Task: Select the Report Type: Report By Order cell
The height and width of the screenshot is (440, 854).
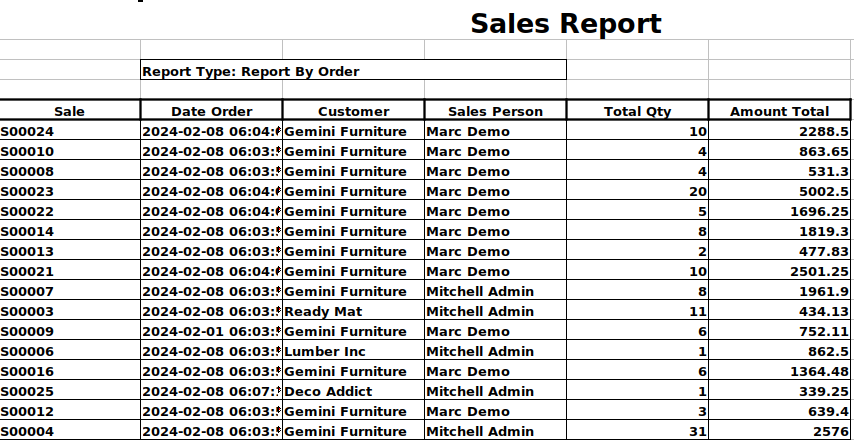Action: point(353,71)
